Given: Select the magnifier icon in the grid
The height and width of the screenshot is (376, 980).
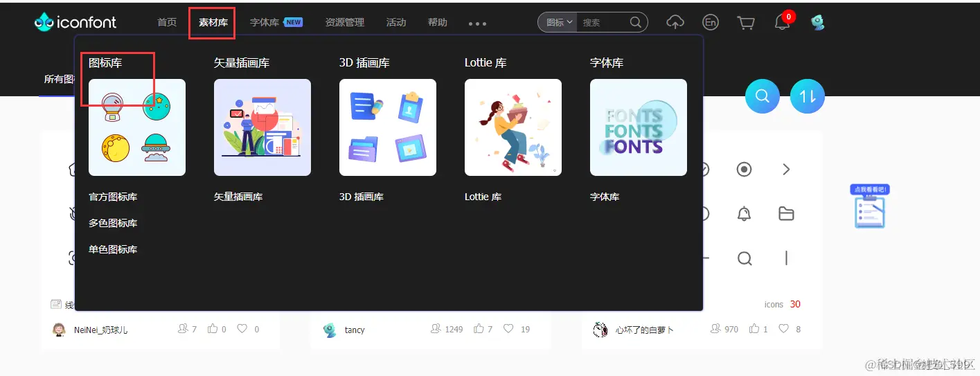Looking at the screenshot, I should coord(745,258).
